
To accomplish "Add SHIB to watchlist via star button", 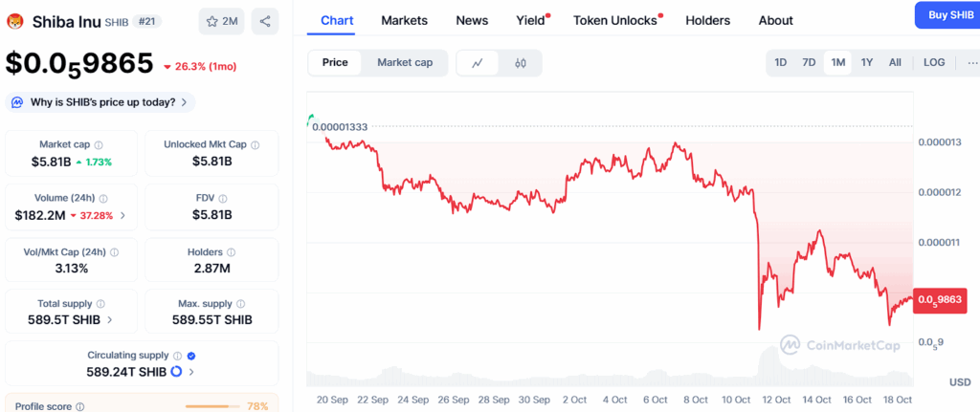I will pos(222,21).
